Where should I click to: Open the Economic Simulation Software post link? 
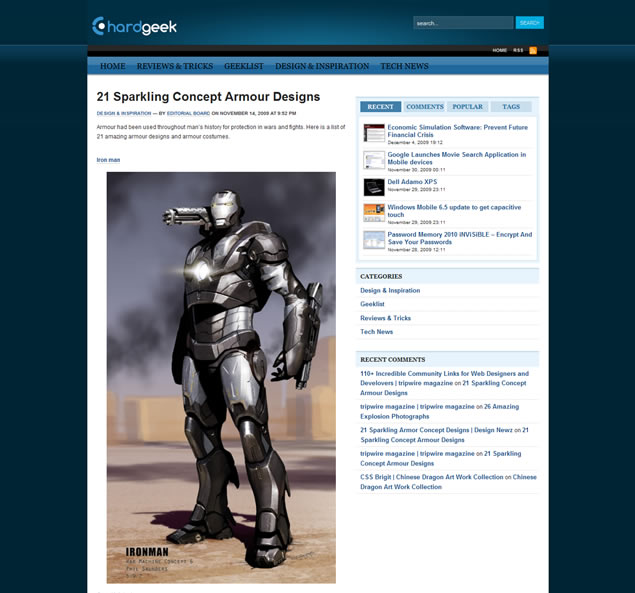pos(458,131)
